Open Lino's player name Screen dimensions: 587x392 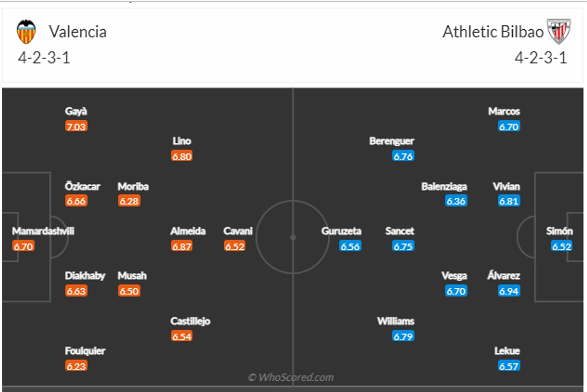[x=182, y=141]
